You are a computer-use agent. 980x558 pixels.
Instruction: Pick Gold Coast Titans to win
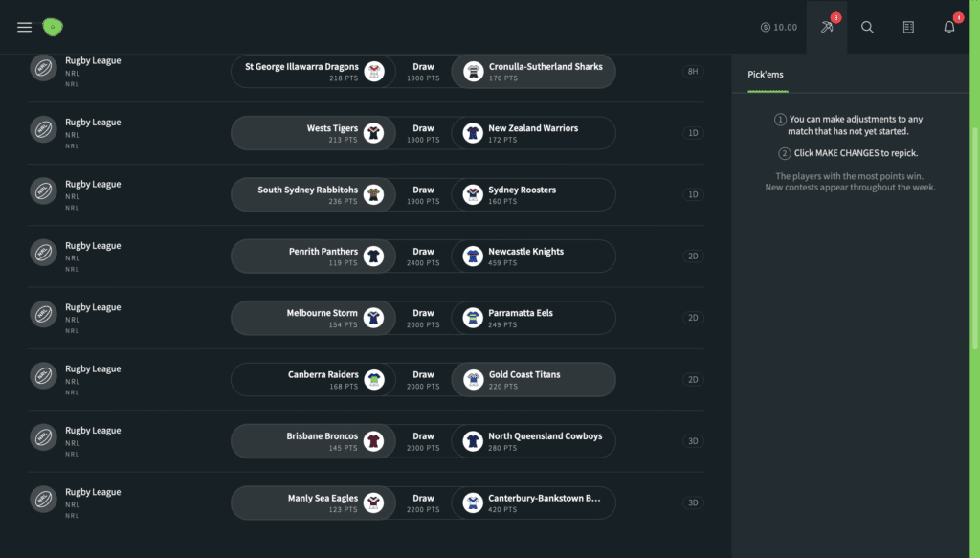point(534,380)
